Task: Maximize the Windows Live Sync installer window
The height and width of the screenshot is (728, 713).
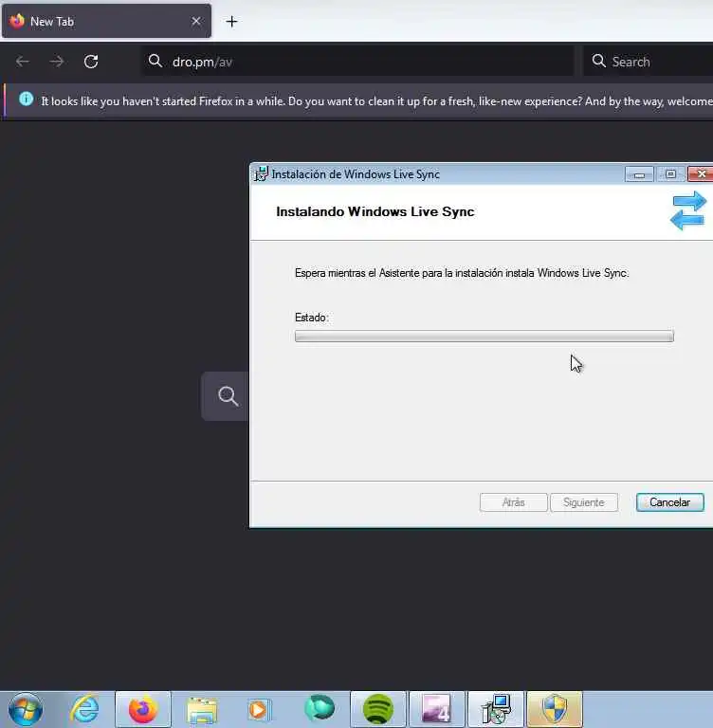Action: [670, 174]
